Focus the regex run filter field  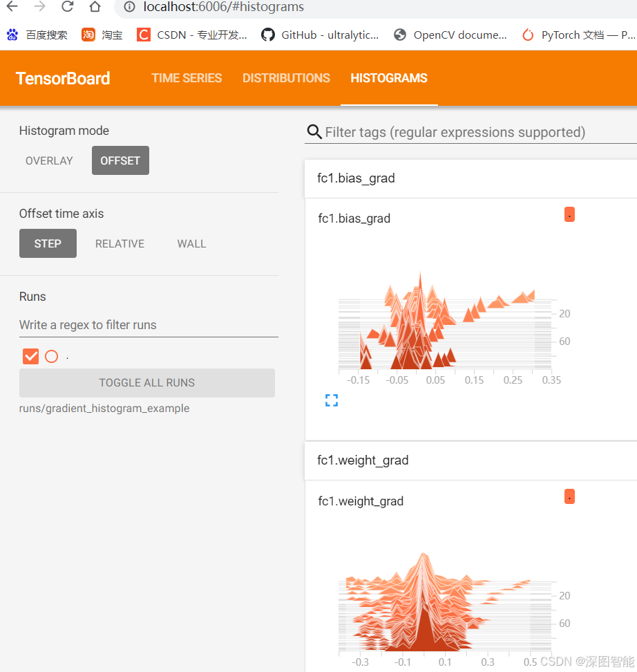[x=149, y=325]
